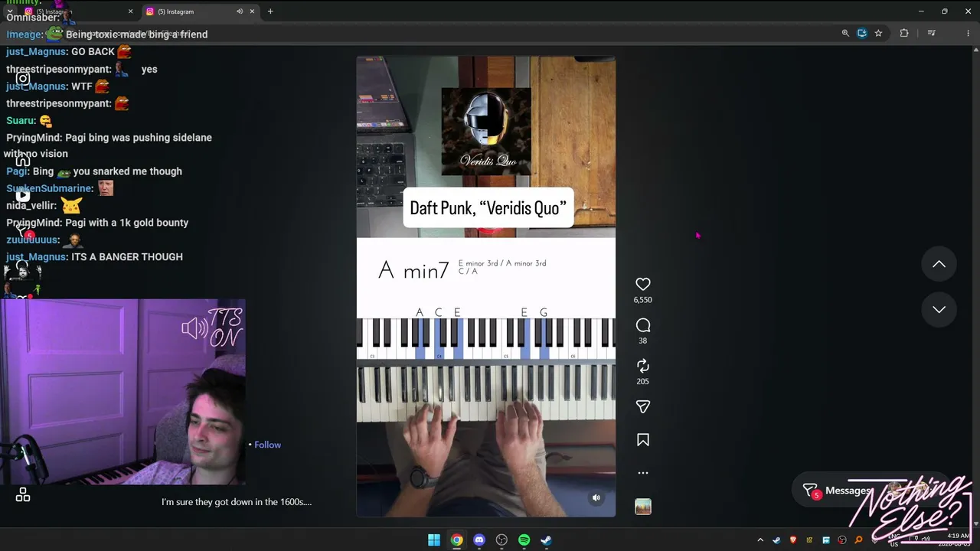
Task: Click the Steam icon in the system tray
Action: [776, 540]
